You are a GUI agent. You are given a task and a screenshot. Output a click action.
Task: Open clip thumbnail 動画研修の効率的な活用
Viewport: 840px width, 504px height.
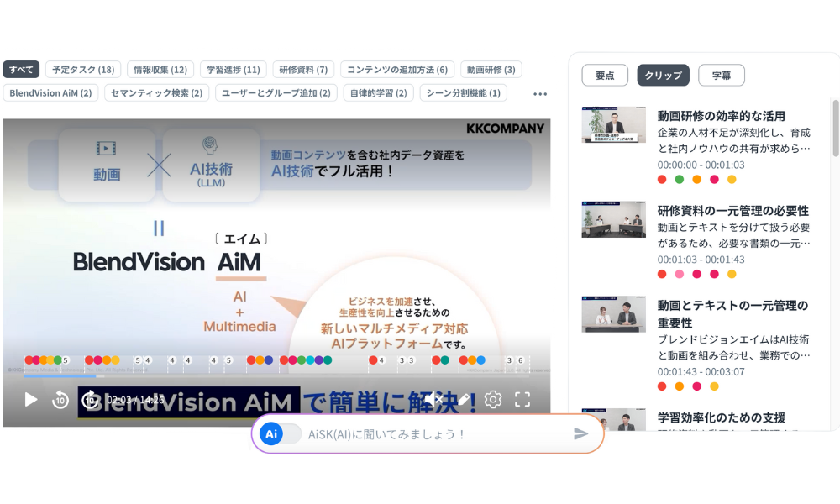[613, 125]
